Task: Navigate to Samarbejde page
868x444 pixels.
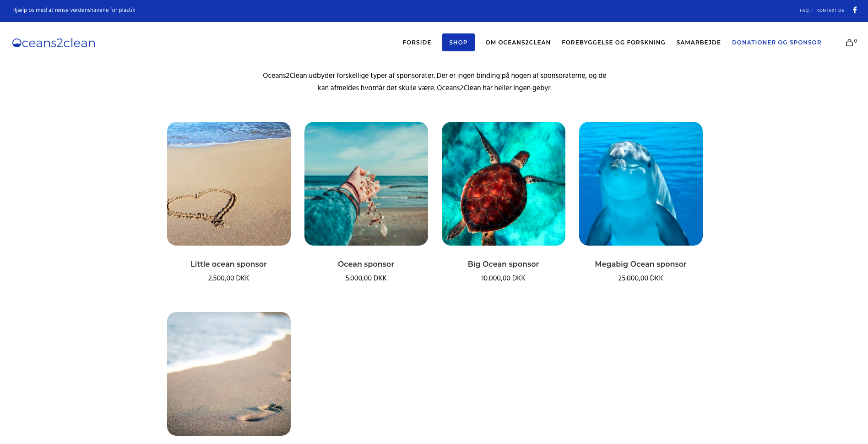Action: click(x=699, y=43)
